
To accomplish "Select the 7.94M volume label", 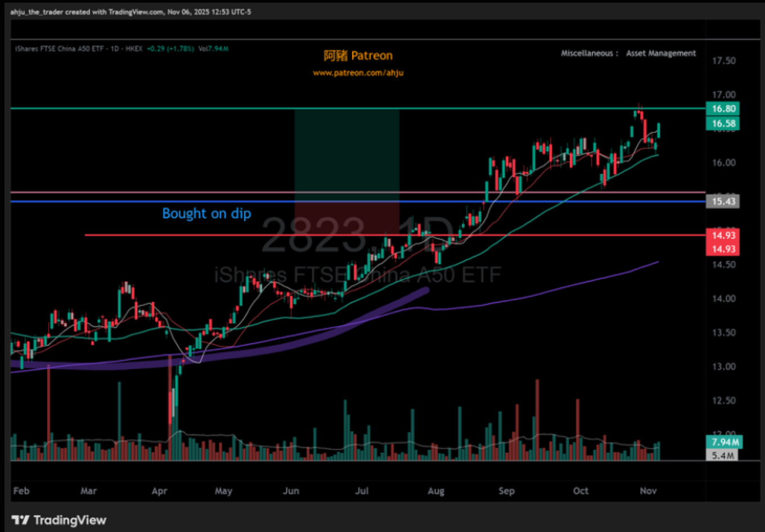I will click(x=724, y=442).
